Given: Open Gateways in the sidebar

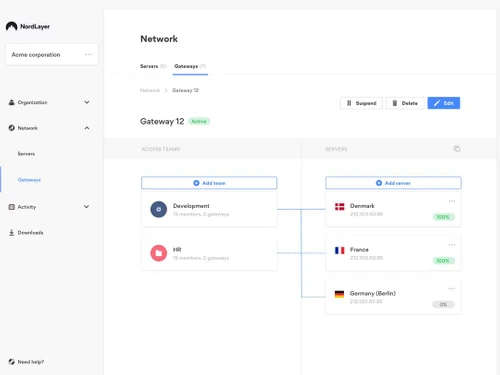Looking at the screenshot, I should tap(29, 180).
